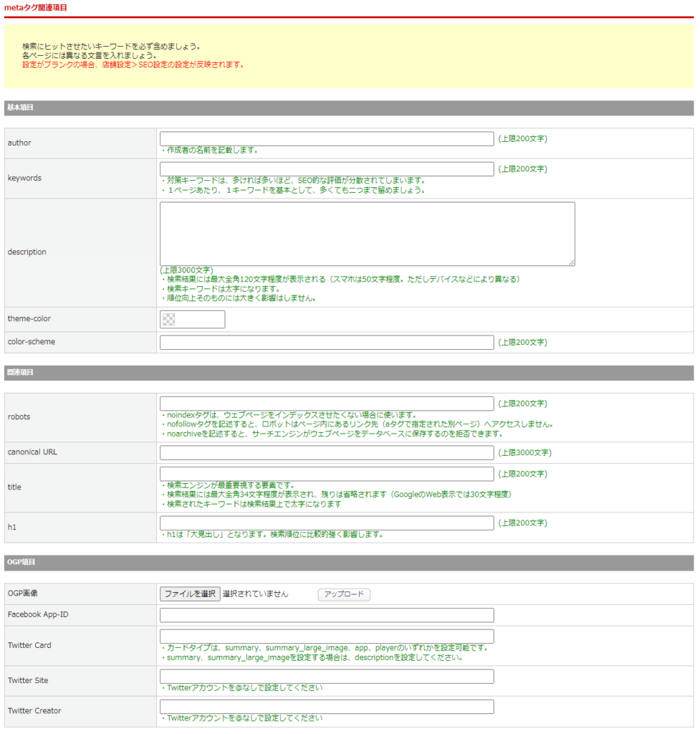Focus the keywords input field

[327, 169]
